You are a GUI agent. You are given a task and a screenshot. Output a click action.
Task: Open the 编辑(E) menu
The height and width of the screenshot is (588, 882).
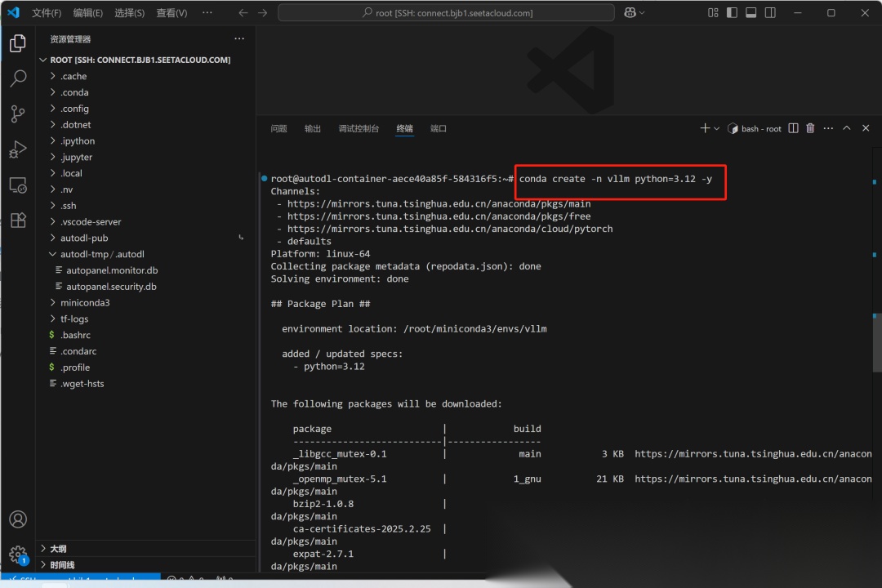[x=87, y=12]
